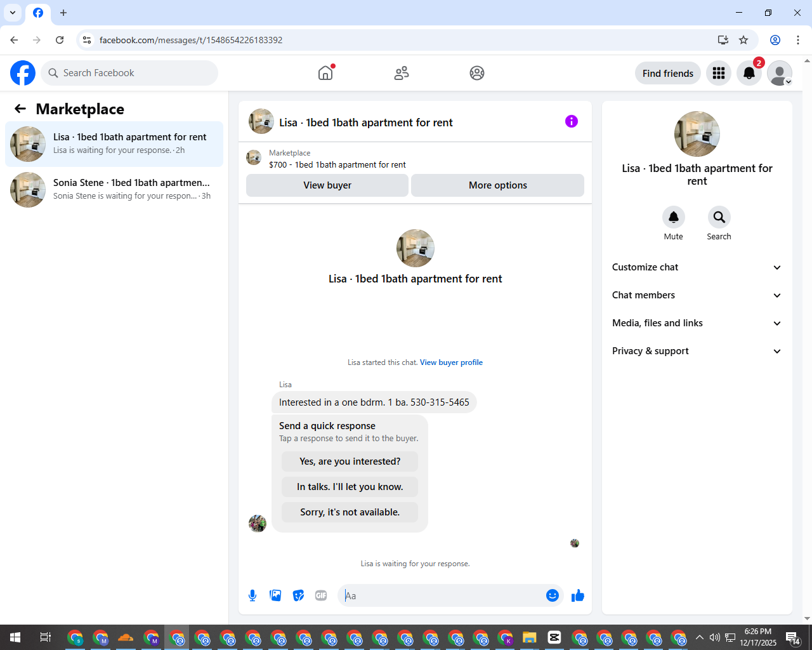Open Windows Start menu
The height and width of the screenshot is (650, 812).
pyautogui.click(x=15, y=637)
